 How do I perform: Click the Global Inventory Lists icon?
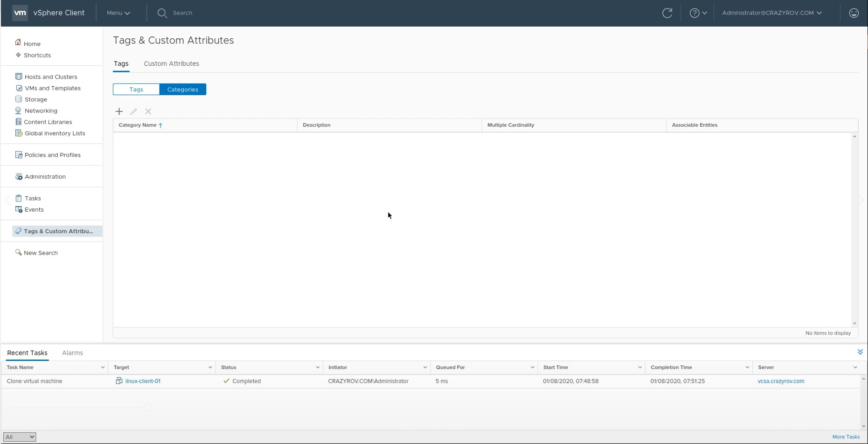coord(19,133)
